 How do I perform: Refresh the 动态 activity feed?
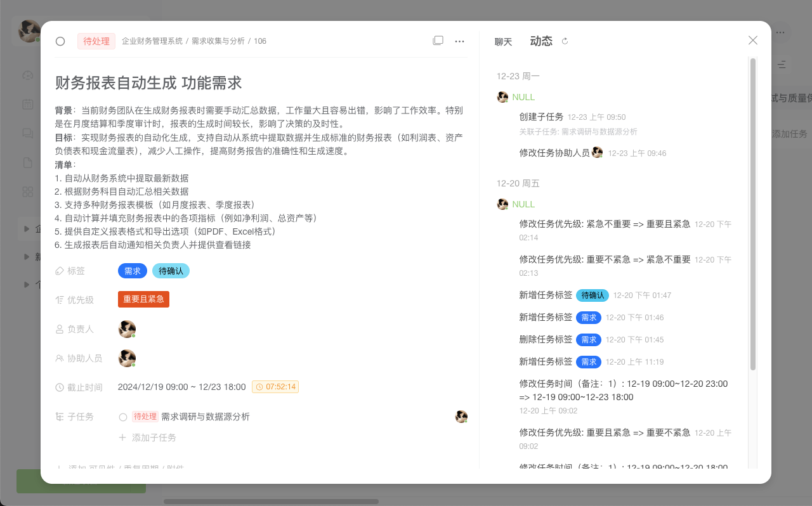pos(565,41)
